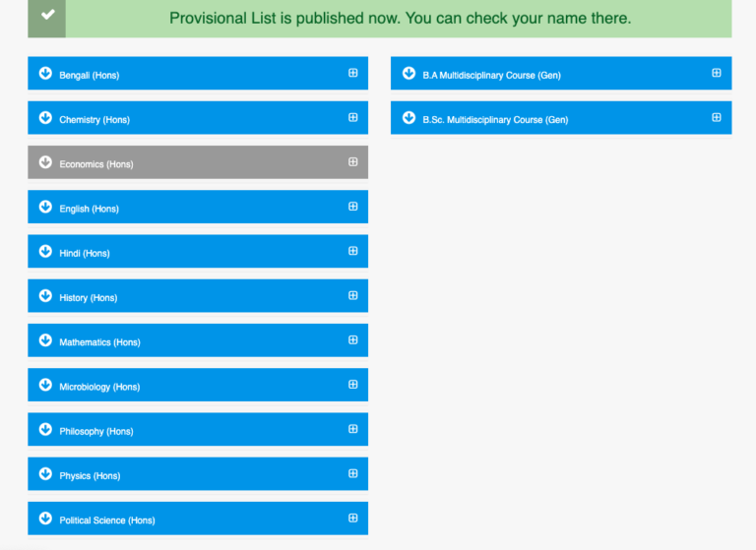Open the Economics (Hons) gray panel title
The image size is (756, 550).
point(95,164)
